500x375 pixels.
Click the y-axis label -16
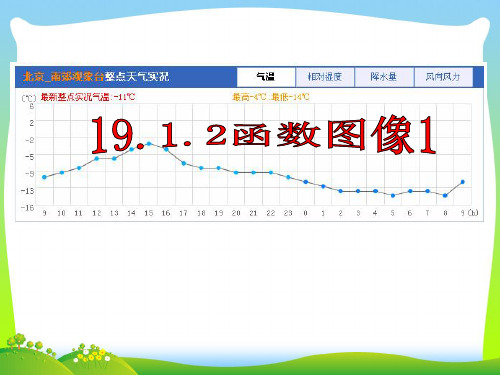28,208
